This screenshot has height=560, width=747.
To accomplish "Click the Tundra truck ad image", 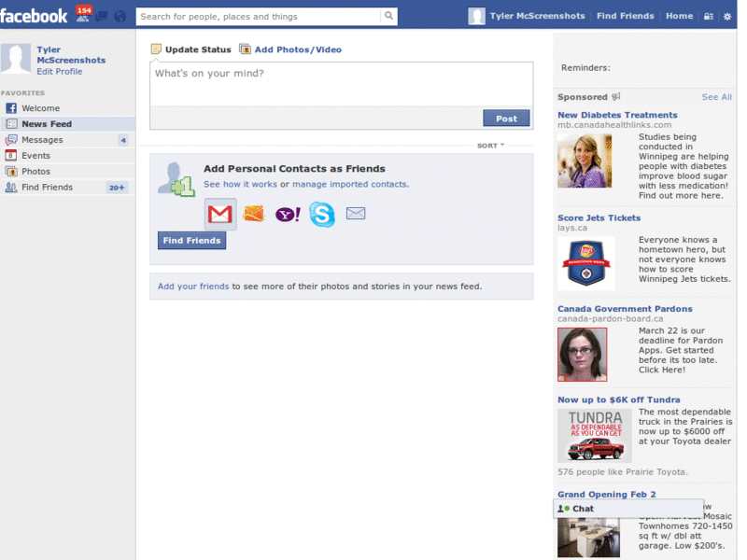I will [x=595, y=436].
